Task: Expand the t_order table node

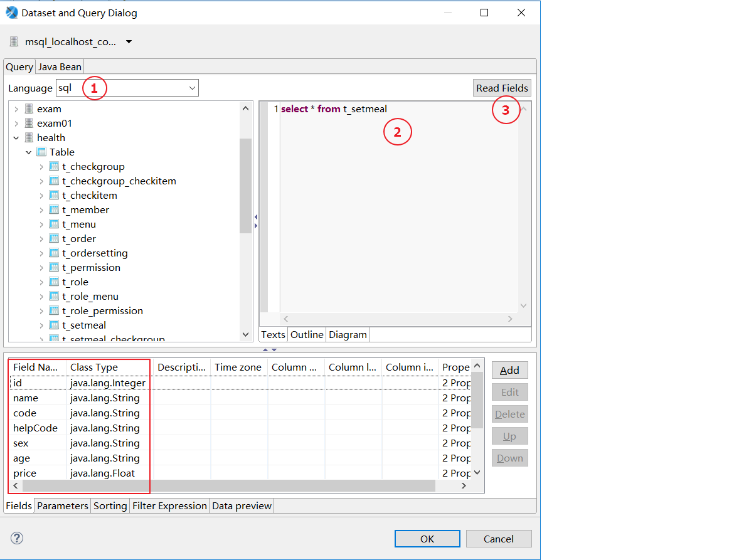Action: coord(41,239)
